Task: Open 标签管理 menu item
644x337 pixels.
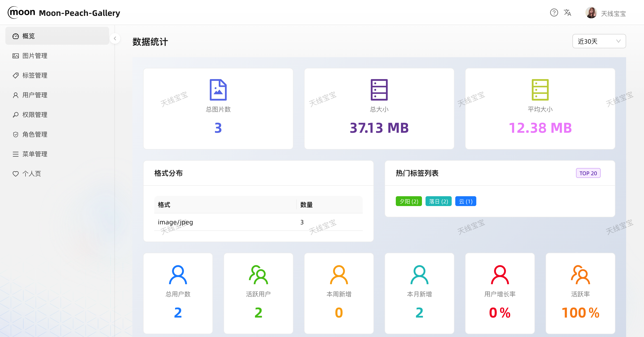Action: pos(35,75)
